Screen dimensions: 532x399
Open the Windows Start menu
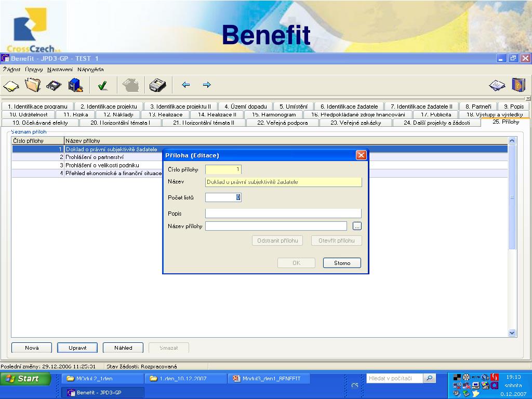pyautogui.click(x=25, y=379)
